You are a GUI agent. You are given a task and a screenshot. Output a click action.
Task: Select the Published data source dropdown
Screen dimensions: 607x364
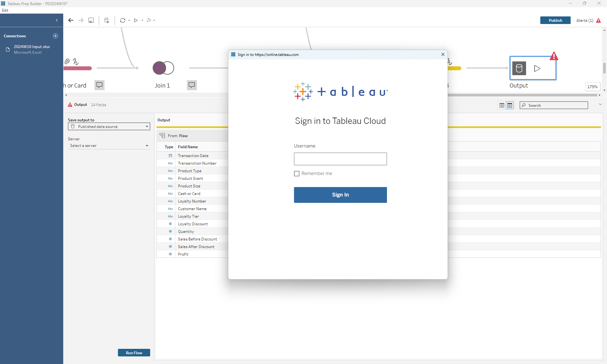click(x=108, y=126)
